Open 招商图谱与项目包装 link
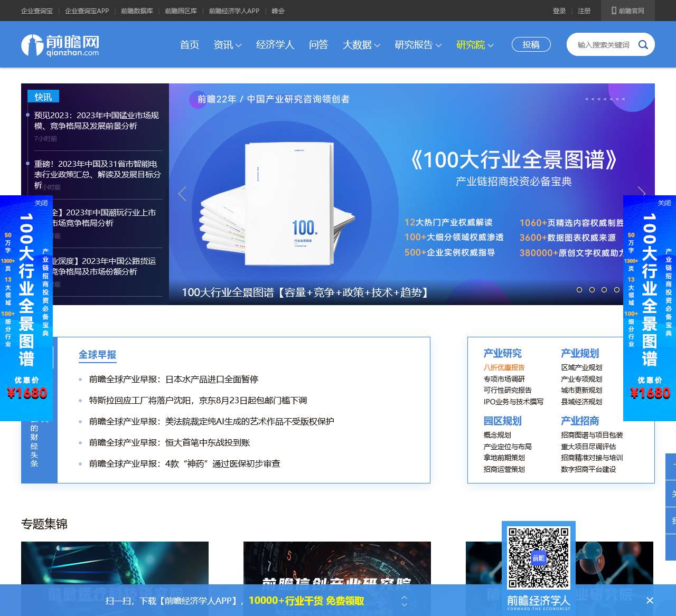This screenshot has height=616, width=676. pos(592,435)
